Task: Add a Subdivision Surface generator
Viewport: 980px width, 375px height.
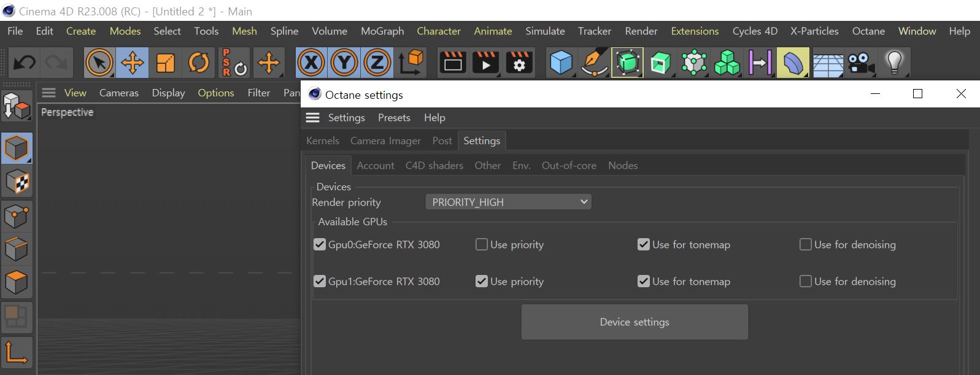Action: click(627, 63)
